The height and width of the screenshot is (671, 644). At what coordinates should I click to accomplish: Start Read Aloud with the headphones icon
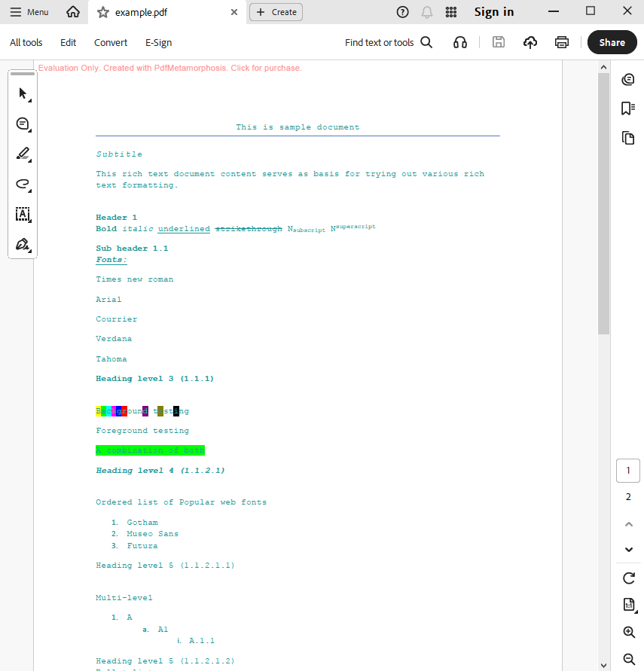click(x=459, y=42)
